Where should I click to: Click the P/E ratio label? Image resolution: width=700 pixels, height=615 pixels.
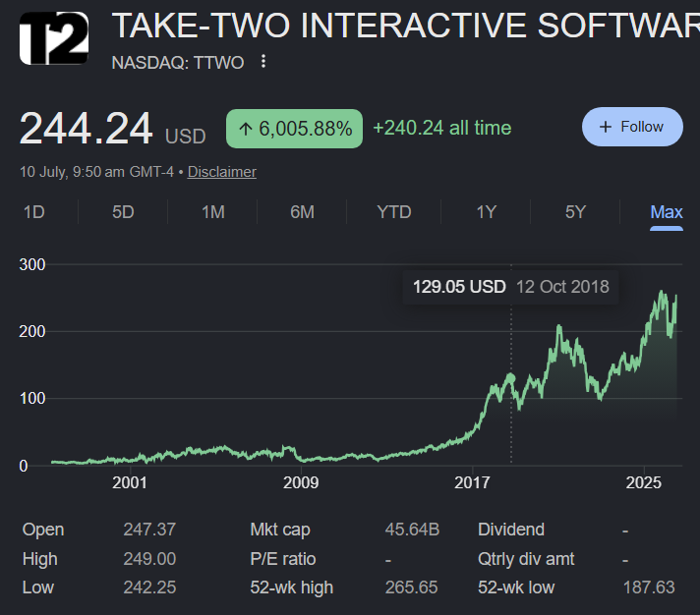point(283,559)
